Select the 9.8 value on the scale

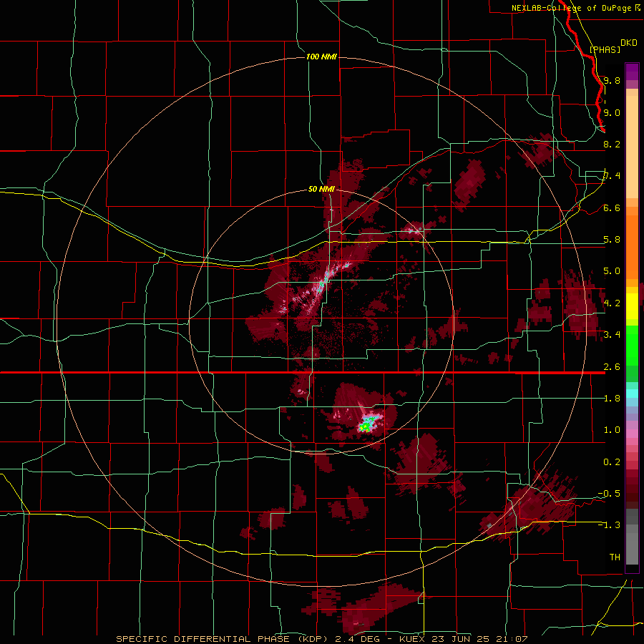click(x=612, y=81)
